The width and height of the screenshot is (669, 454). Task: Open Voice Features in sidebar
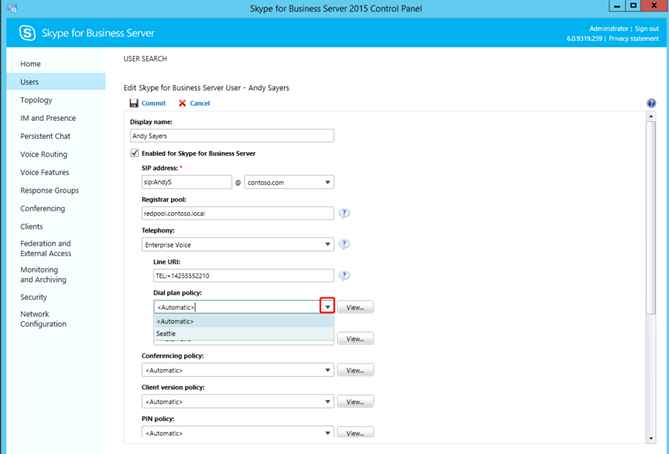tap(44, 172)
